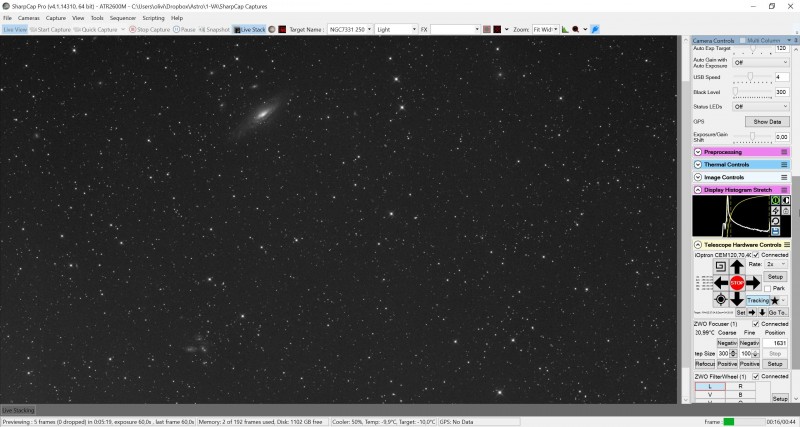800x427 pixels.
Task: Expand the Image Controls section
Action: [x=698, y=178]
